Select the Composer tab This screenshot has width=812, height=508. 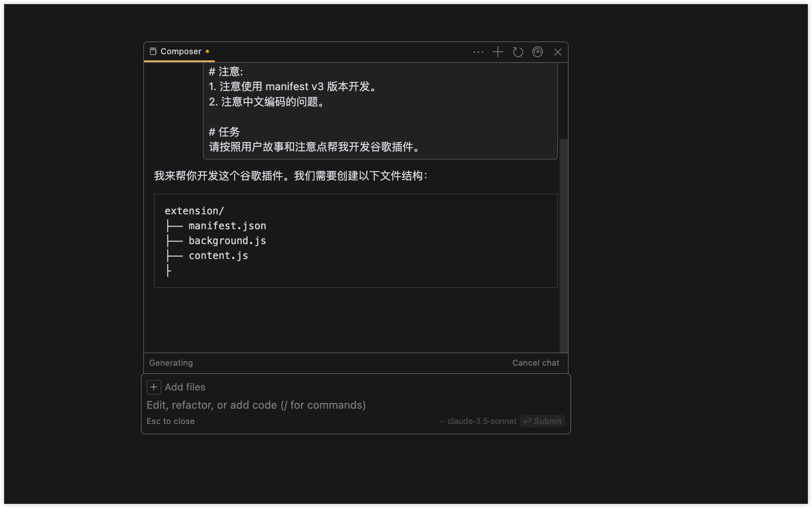tap(181, 52)
